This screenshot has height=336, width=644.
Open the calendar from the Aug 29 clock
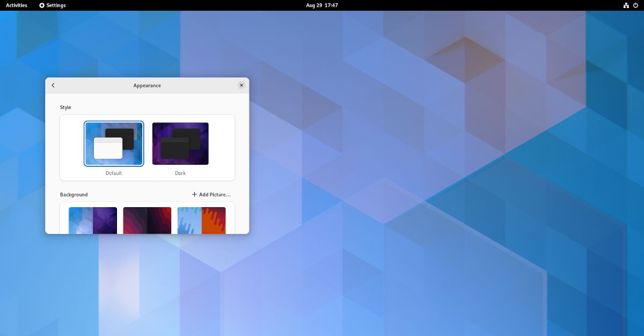point(322,5)
